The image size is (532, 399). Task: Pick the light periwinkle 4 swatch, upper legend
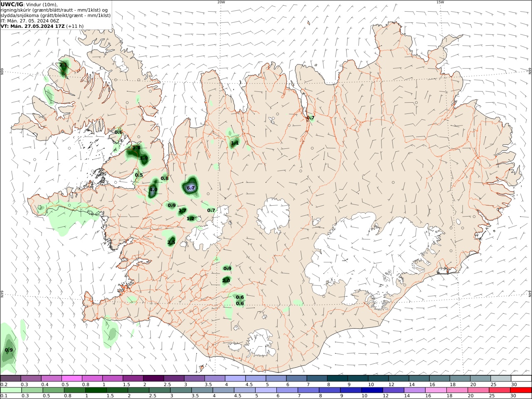click(x=234, y=378)
